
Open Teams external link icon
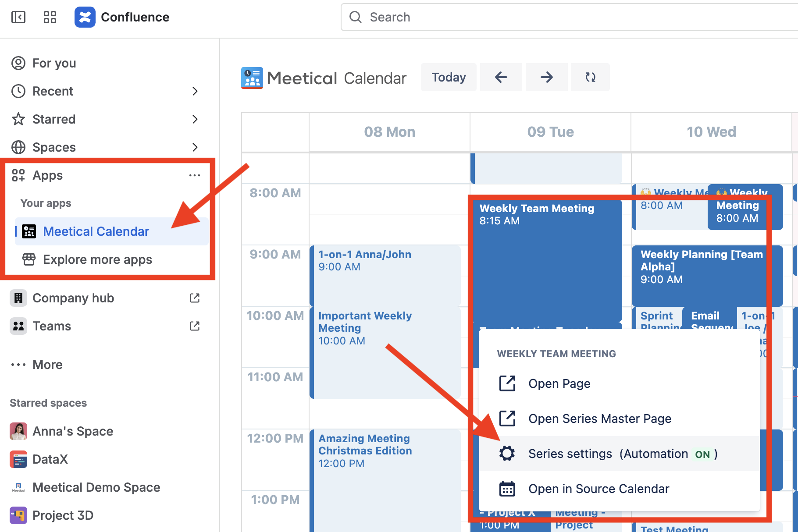[x=195, y=326]
